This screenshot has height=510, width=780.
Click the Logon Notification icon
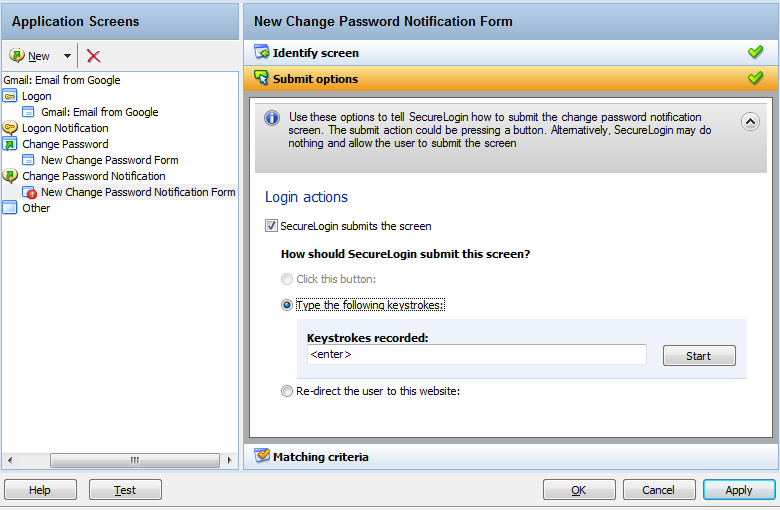pos(10,128)
